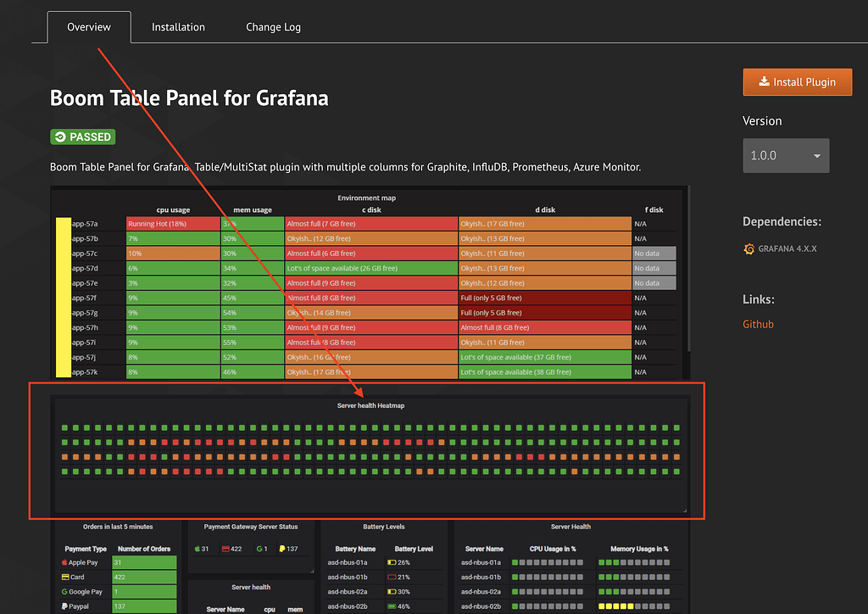
Task: Select the Overview tab
Action: point(89,27)
